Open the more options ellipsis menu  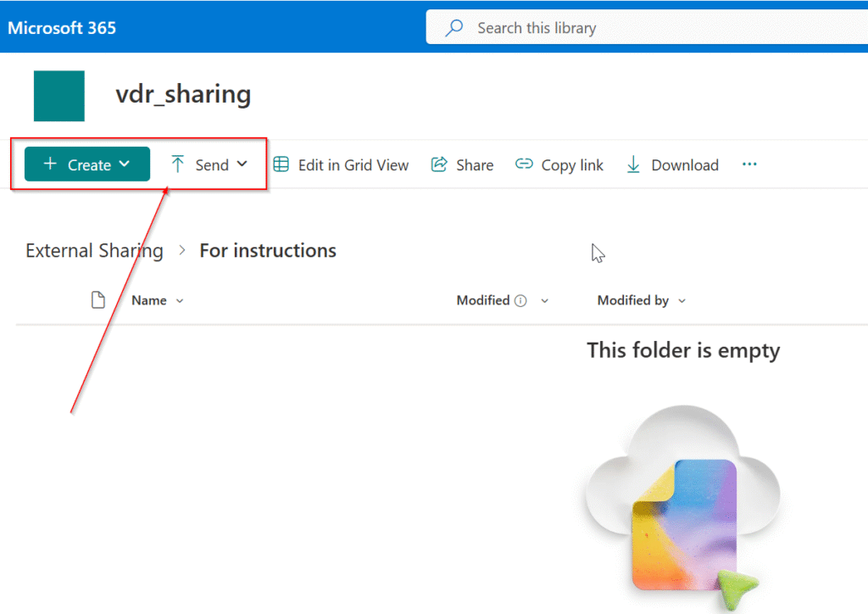(749, 165)
